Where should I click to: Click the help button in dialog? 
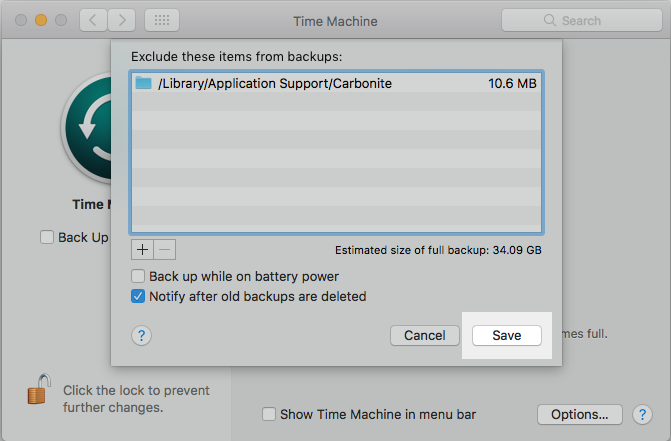141,336
